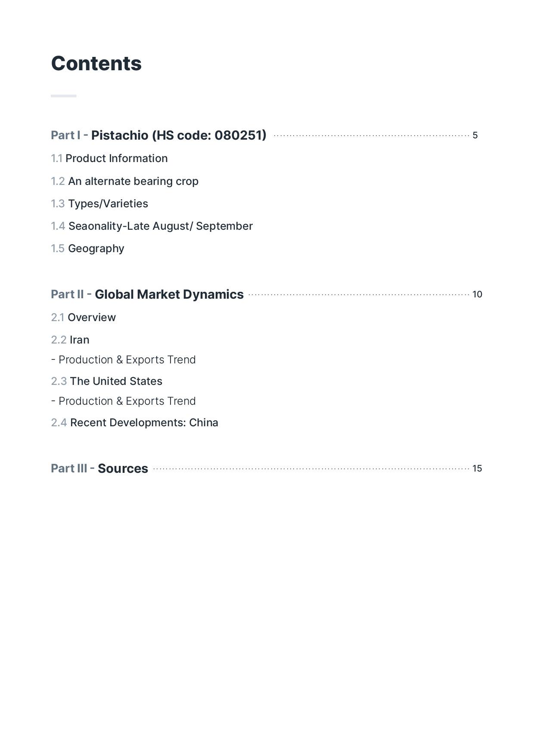The width and height of the screenshot is (534, 756).
Task: Open 2.4 Recent Developments: China
Action: coord(134,423)
